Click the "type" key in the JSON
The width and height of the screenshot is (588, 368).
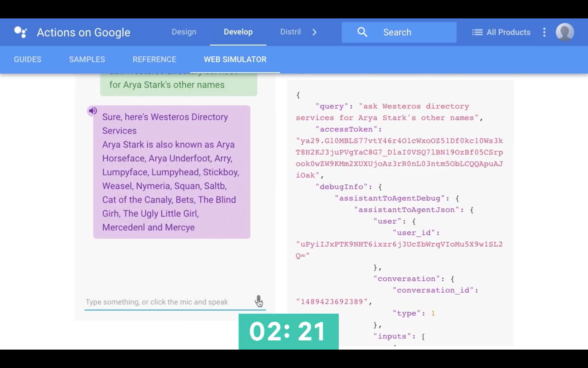(406, 313)
